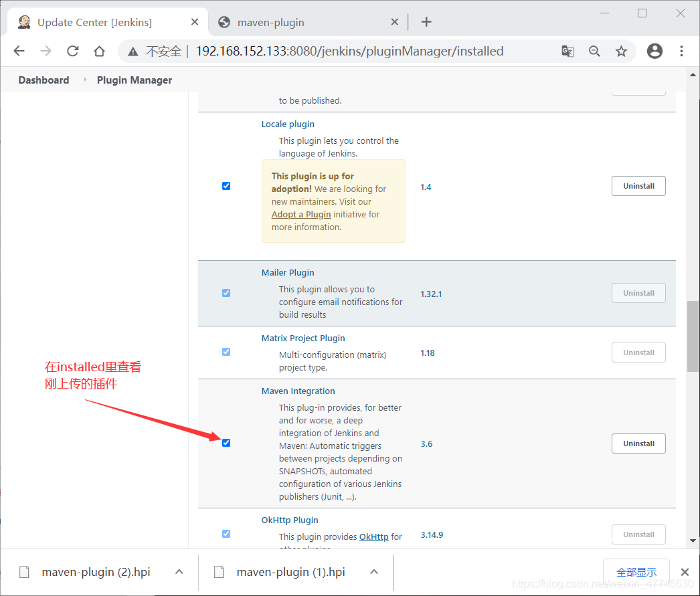
Task: Click the browser forward arrow
Action: 46,51
